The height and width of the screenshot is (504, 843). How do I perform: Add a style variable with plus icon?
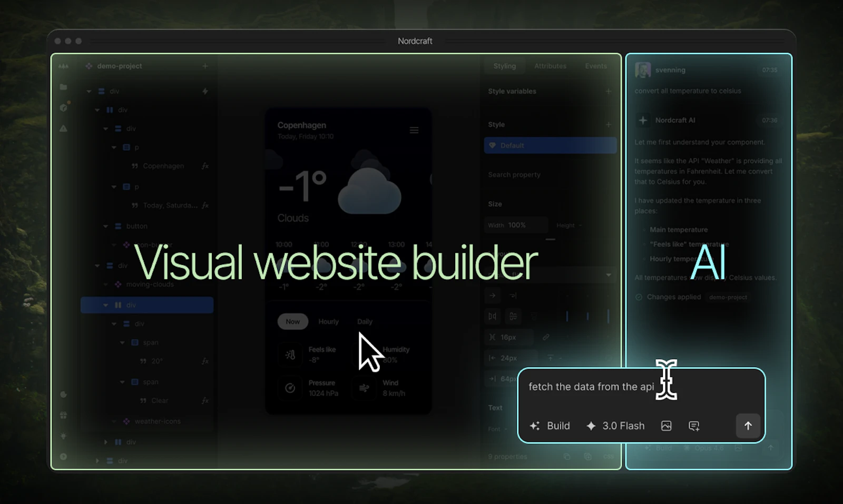[609, 91]
